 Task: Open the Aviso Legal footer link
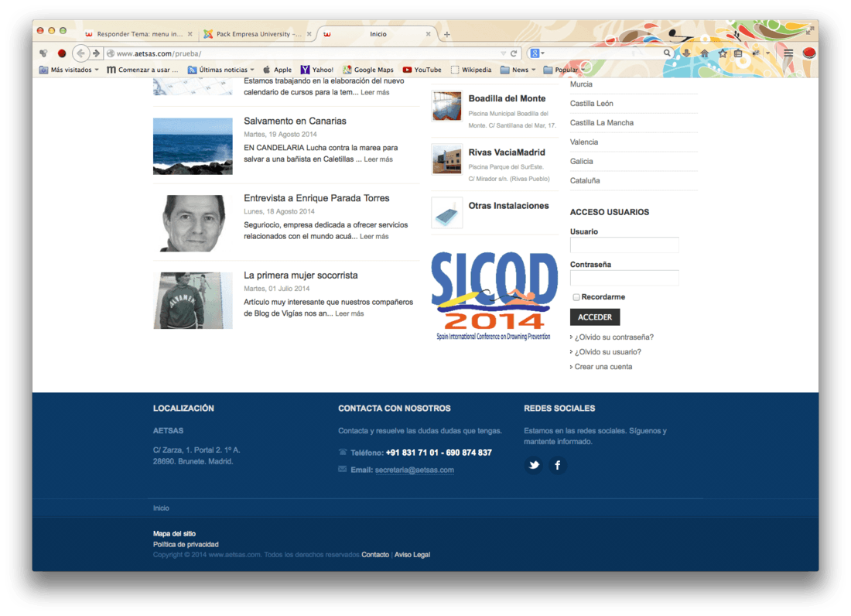click(x=412, y=555)
